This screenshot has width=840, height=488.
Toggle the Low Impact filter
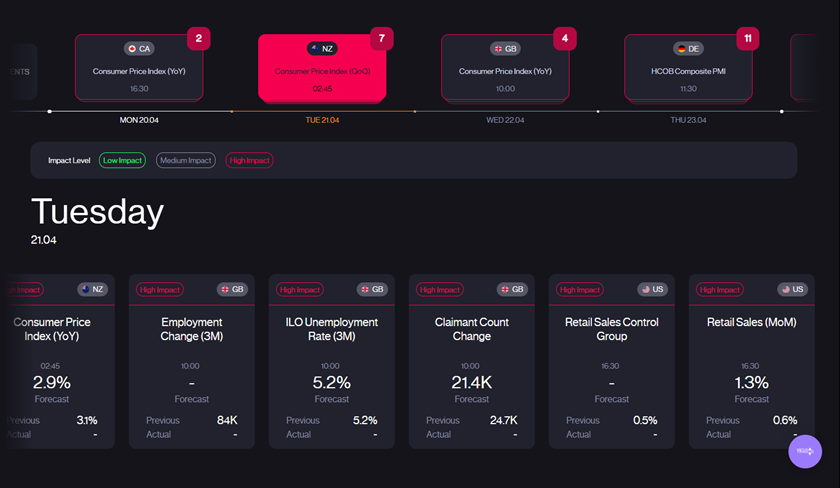(x=122, y=160)
